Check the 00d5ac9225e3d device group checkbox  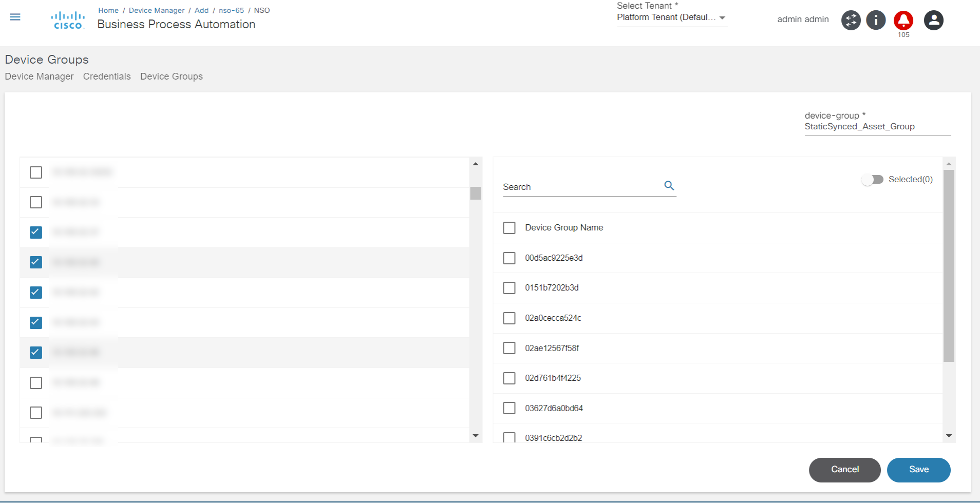(509, 258)
